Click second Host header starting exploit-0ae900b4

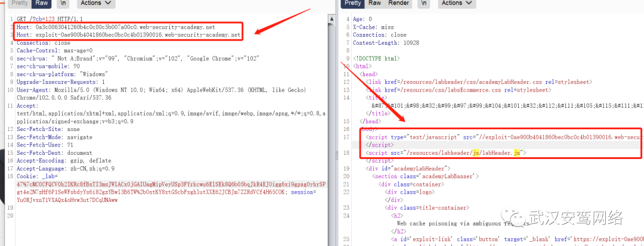point(129,35)
